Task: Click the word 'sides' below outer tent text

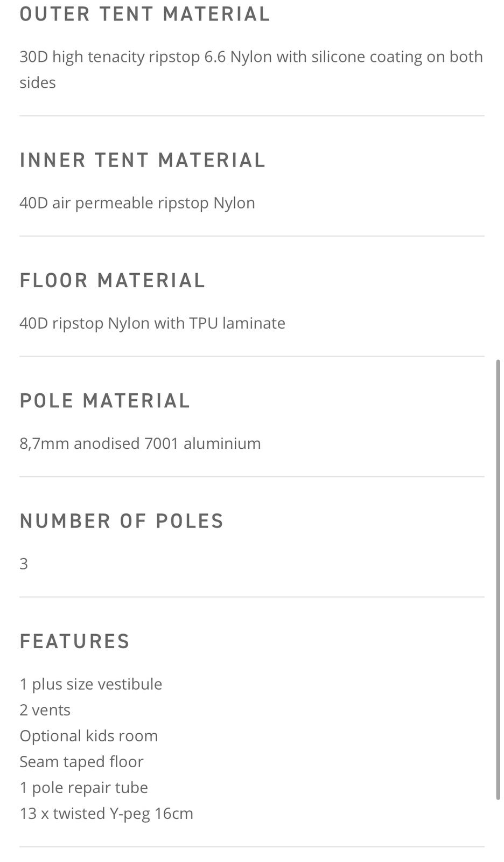Action: pyautogui.click(x=38, y=82)
